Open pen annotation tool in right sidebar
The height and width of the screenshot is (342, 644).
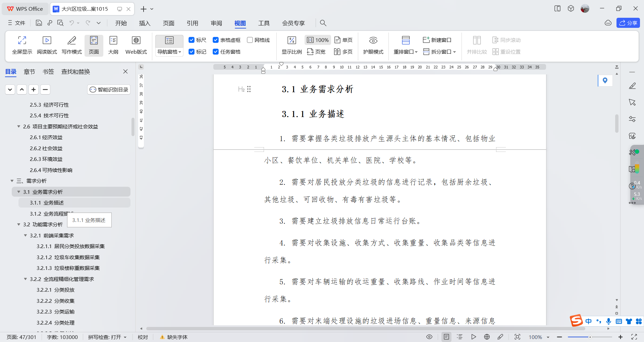(632, 86)
